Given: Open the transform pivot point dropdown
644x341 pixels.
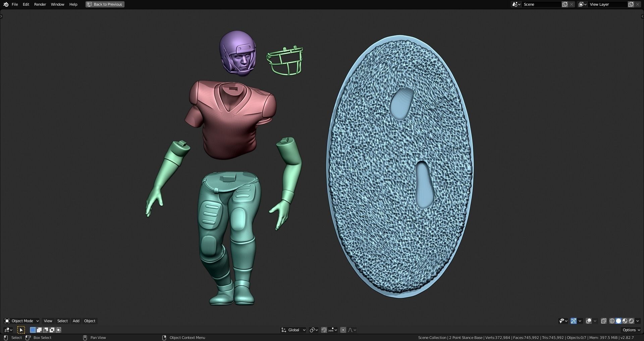Looking at the screenshot, I should point(314,330).
